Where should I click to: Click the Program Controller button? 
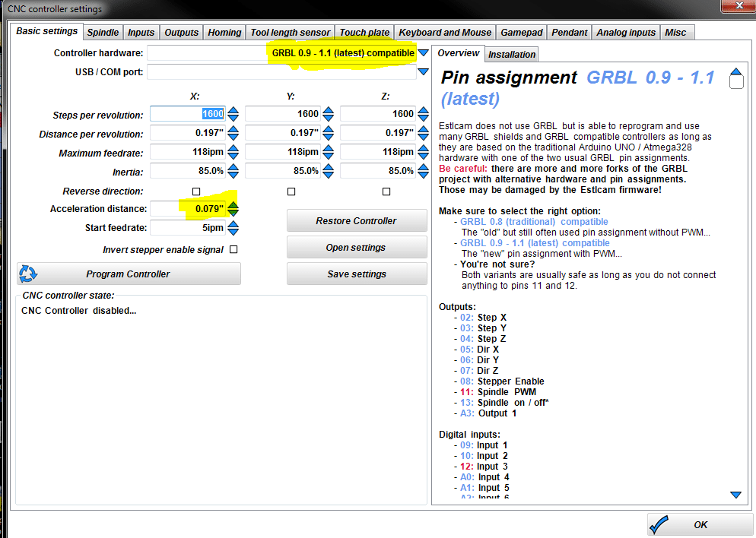click(x=129, y=274)
